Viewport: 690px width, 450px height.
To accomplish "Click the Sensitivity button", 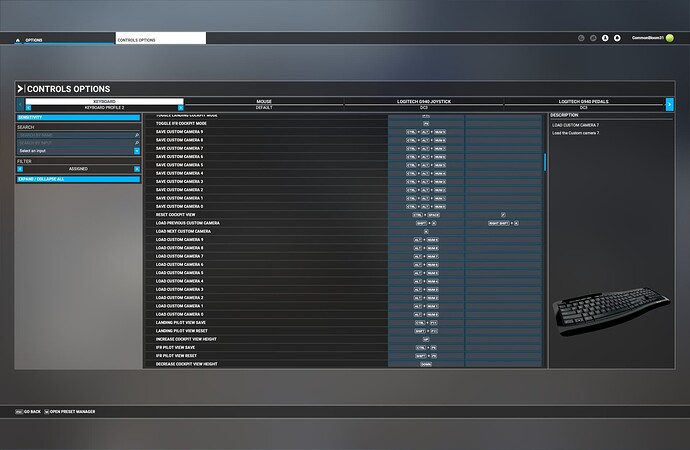I will tap(78, 117).
